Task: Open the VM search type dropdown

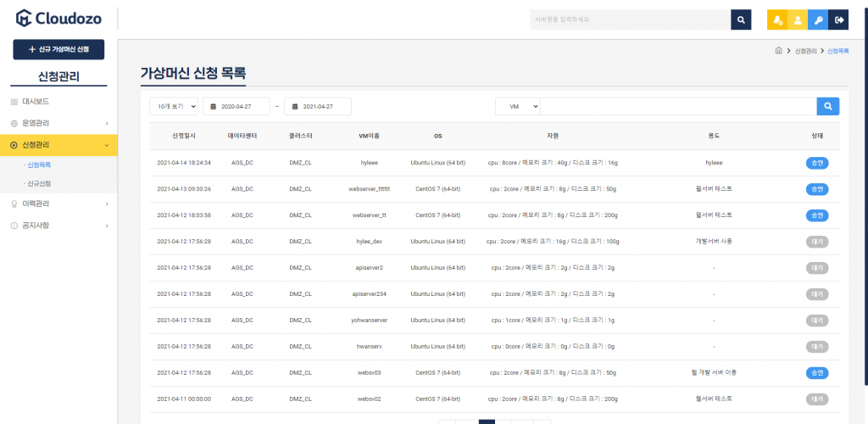Action: (x=518, y=106)
